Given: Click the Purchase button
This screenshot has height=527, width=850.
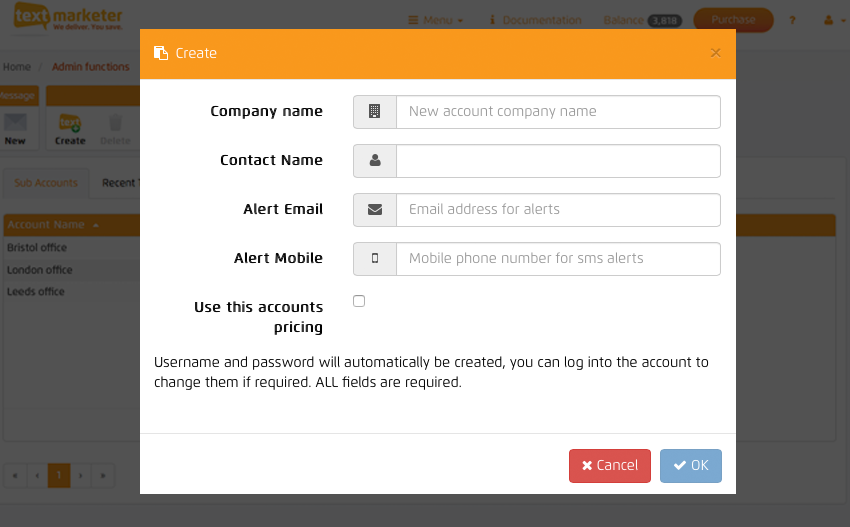Looking at the screenshot, I should pos(733,20).
